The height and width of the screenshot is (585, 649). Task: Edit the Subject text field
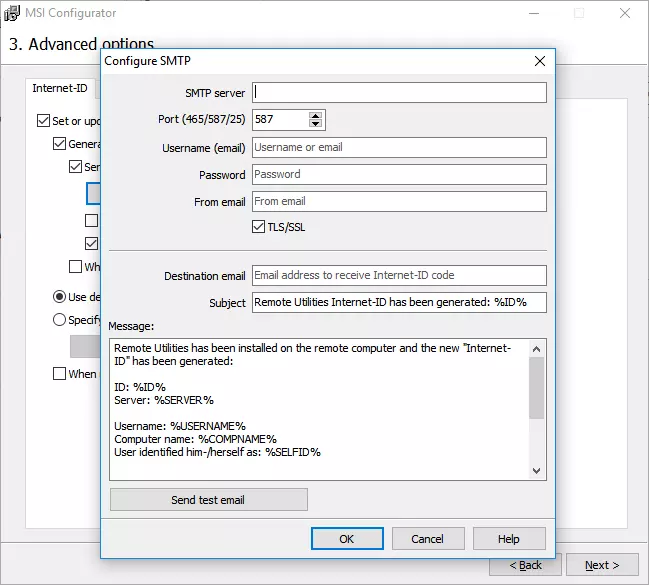(x=399, y=302)
